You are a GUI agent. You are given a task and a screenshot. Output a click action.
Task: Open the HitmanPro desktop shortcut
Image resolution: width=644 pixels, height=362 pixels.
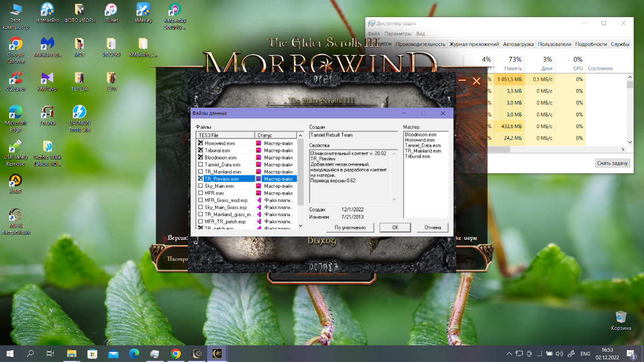pyautogui.click(x=47, y=10)
